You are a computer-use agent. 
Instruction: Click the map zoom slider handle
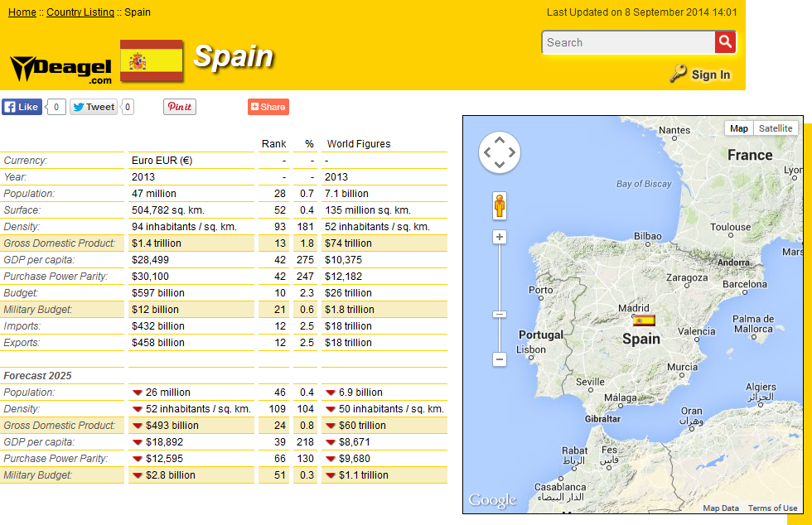(x=500, y=314)
